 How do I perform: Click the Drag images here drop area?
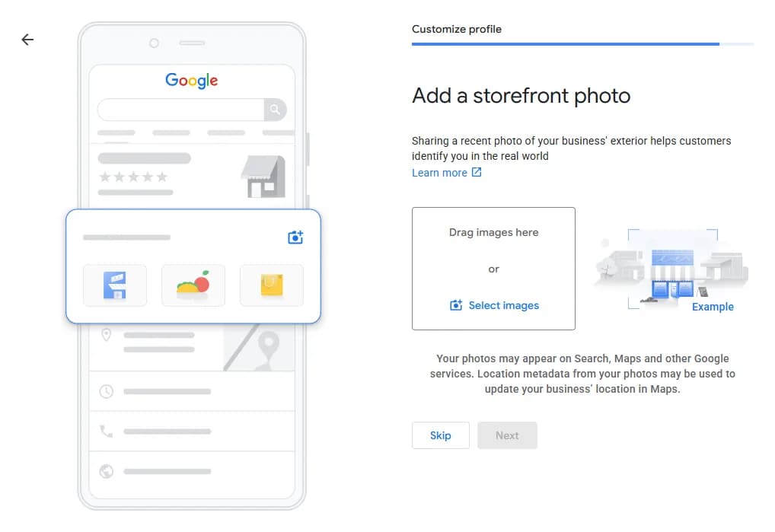[x=493, y=269]
